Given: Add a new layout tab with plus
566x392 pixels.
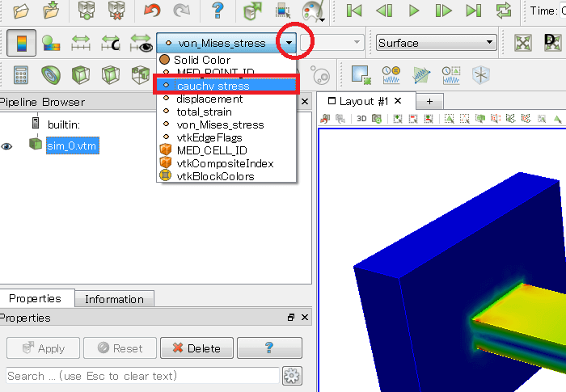Looking at the screenshot, I should (x=429, y=101).
